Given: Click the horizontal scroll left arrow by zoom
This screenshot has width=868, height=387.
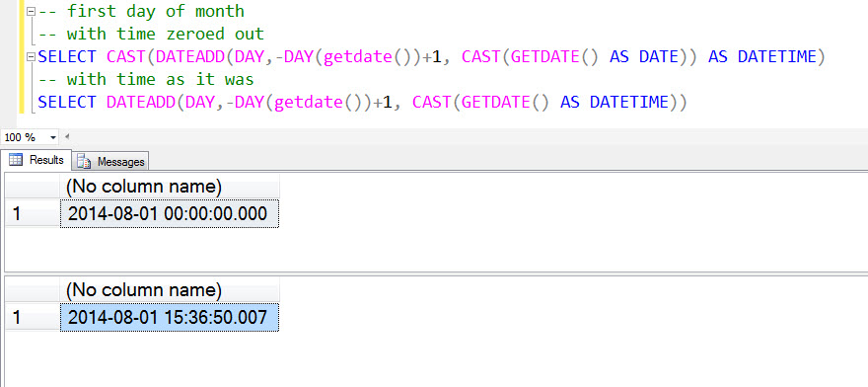Looking at the screenshot, I should (67, 136).
